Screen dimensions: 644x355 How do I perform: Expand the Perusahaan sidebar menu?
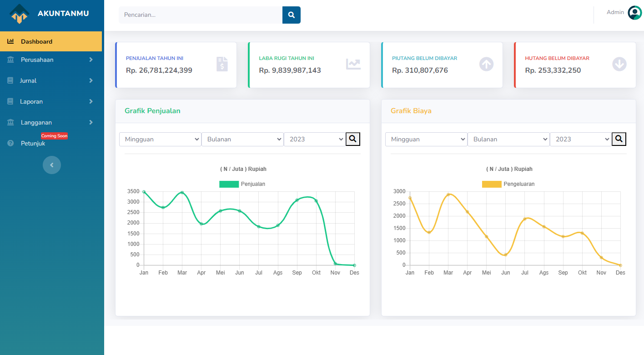click(x=51, y=60)
